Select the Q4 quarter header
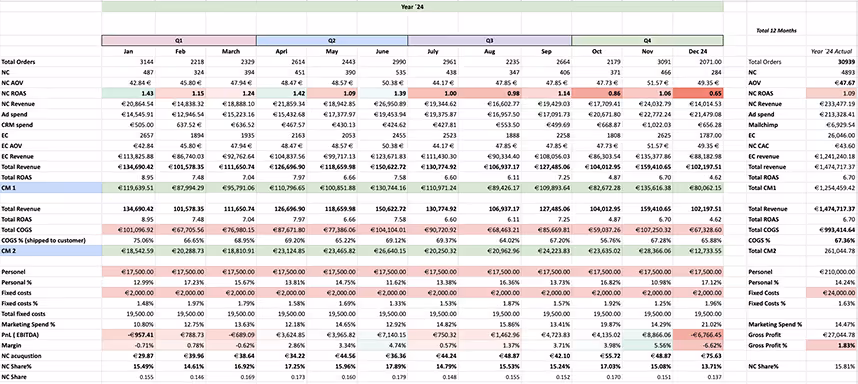Viewport: 858px width, 384px height. (x=648, y=40)
